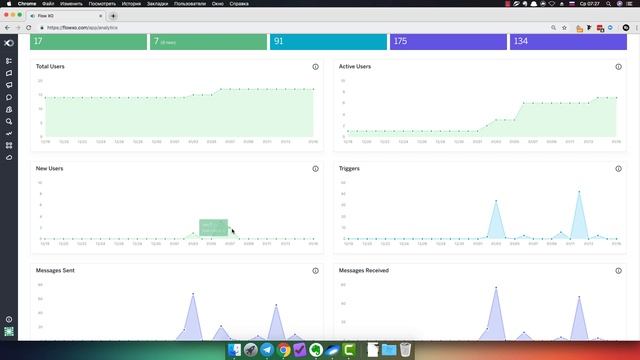
Task: Open the Chrome menu in the menu bar
Action: pyautogui.click(x=27, y=4)
